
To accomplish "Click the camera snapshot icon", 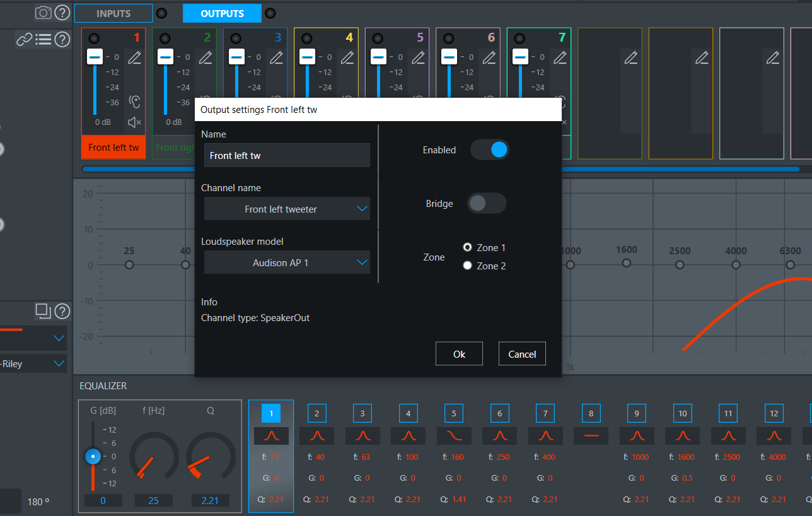I will point(42,13).
